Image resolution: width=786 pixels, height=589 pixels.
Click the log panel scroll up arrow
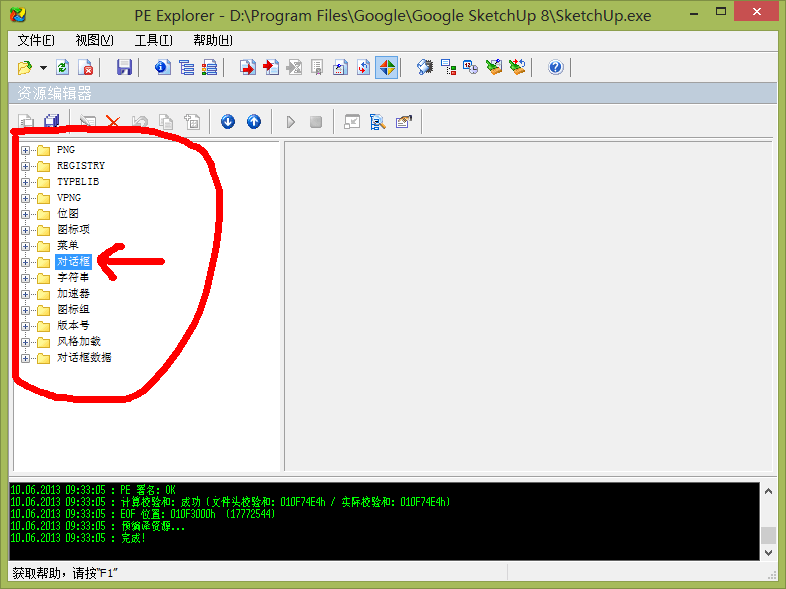(x=768, y=491)
